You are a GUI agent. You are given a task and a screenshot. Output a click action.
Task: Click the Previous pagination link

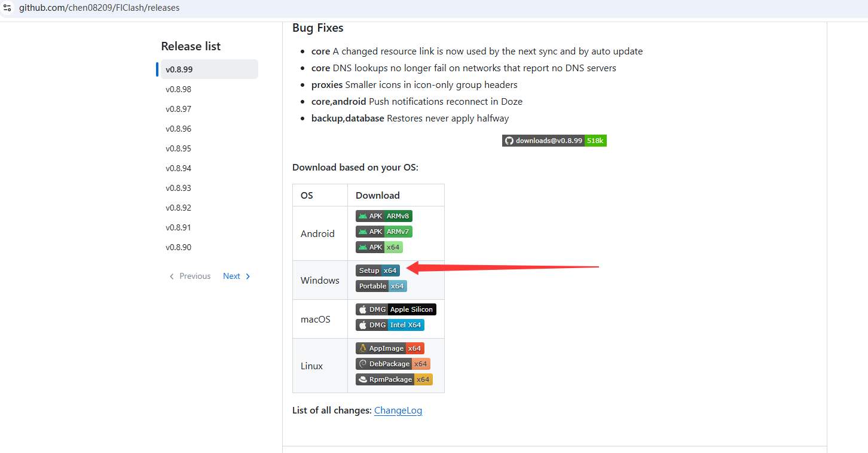pos(190,276)
